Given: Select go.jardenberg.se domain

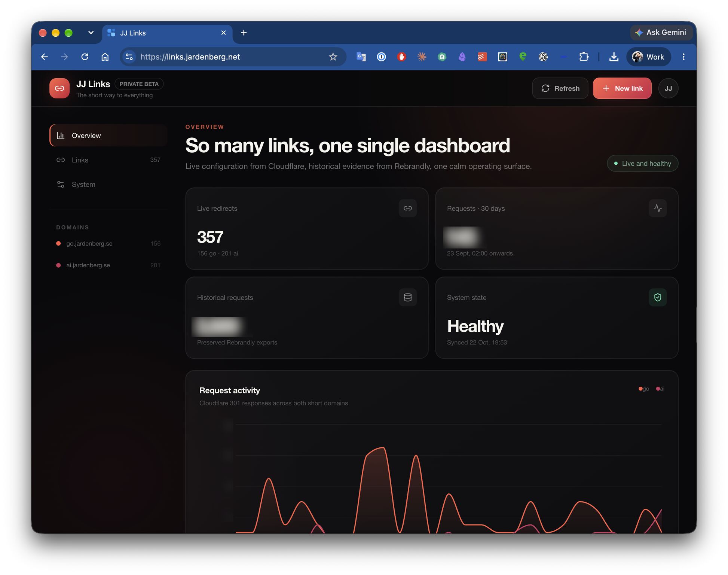Looking at the screenshot, I should (x=108, y=244).
